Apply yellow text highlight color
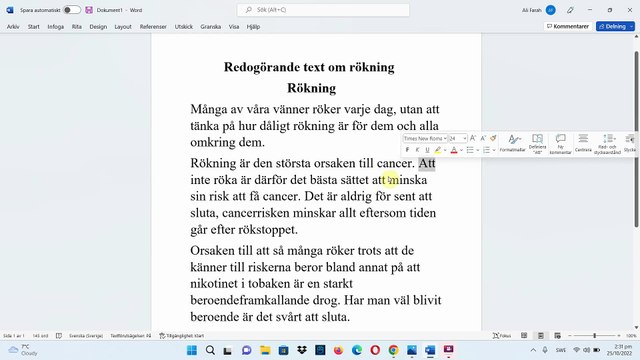The image size is (640, 360). [438, 150]
